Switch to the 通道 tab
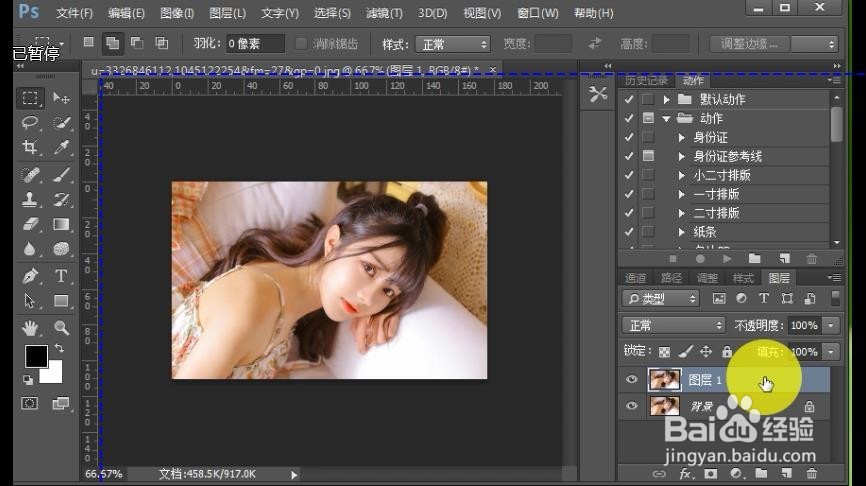 pos(635,278)
